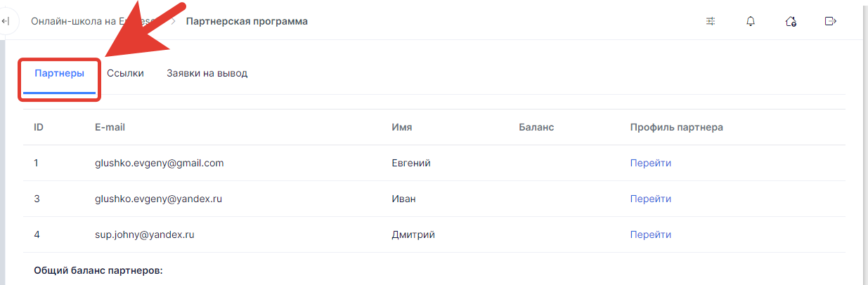Click partner ID 3 cell
This screenshot has height=285, width=868.
coord(37,199)
